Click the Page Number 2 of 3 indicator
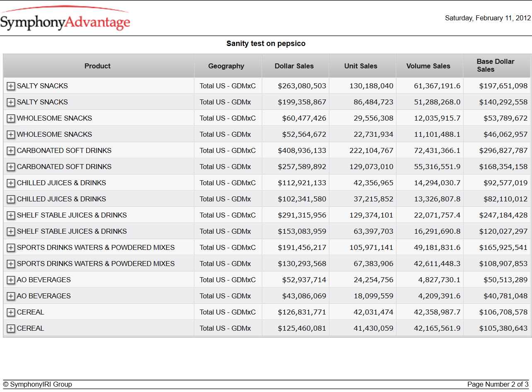Screen dimensions: 532x392 click(x=498, y=385)
